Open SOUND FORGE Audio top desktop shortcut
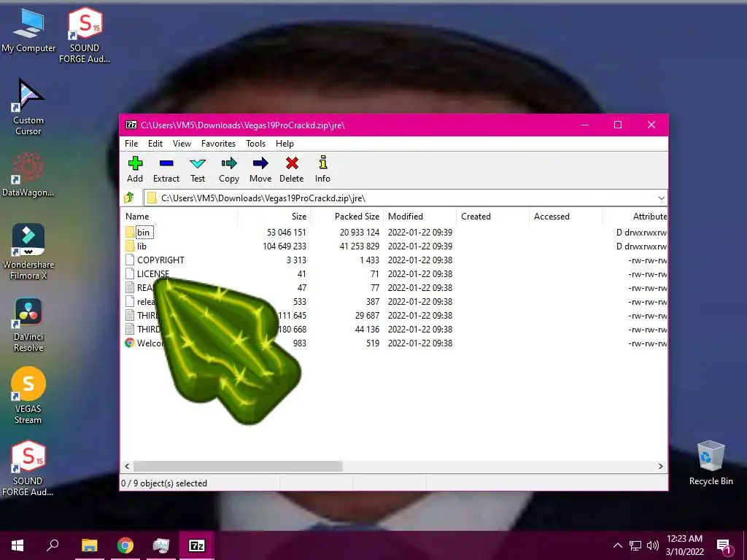747x560 pixels. pos(85,35)
